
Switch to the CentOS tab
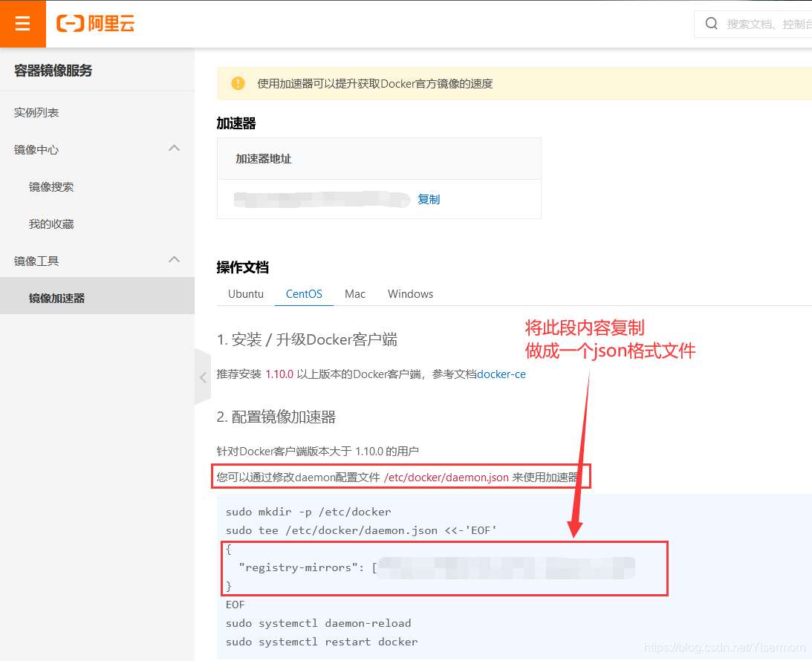point(304,294)
